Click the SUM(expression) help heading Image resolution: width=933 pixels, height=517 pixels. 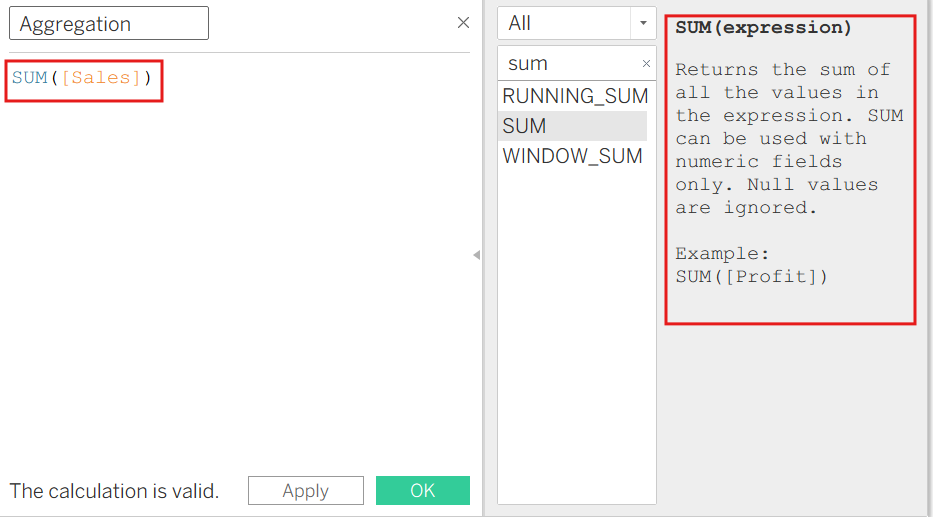point(763,27)
